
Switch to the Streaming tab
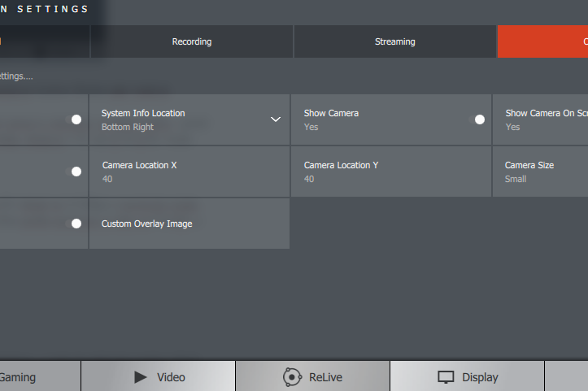click(395, 41)
